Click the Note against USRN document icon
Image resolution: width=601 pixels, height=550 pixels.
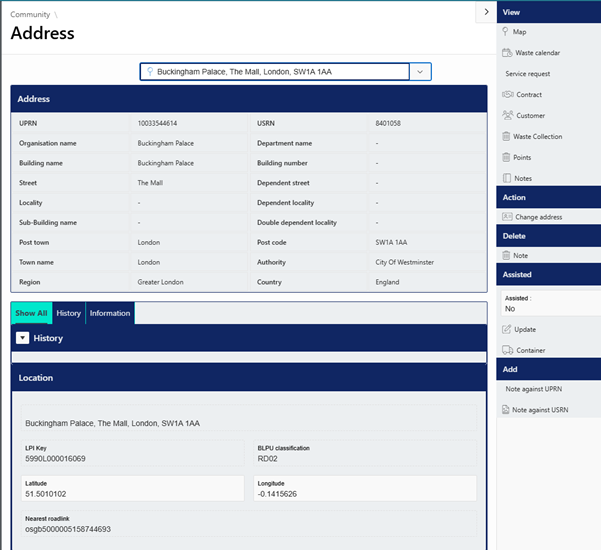tap(506, 409)
